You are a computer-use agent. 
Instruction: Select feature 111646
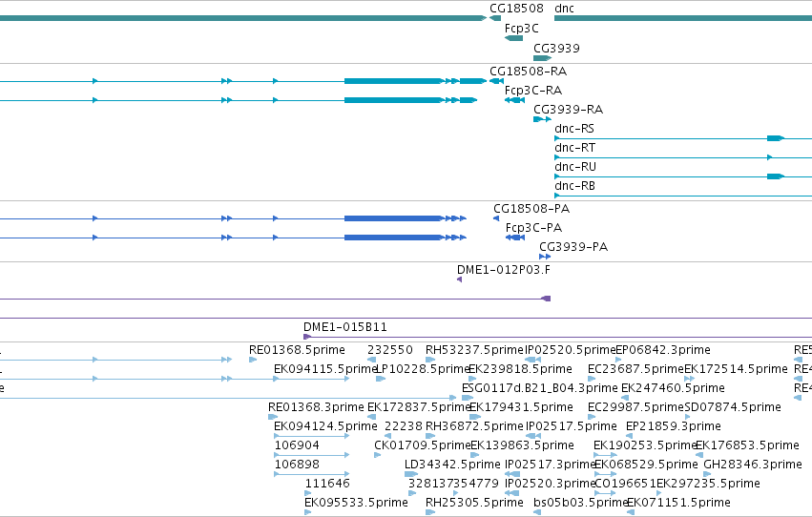coord(327,484)
